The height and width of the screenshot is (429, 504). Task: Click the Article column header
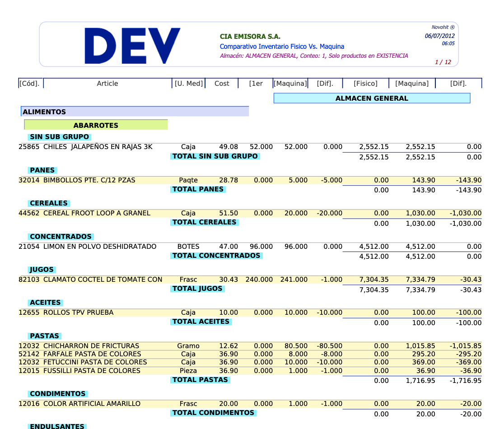click(107, 84)
